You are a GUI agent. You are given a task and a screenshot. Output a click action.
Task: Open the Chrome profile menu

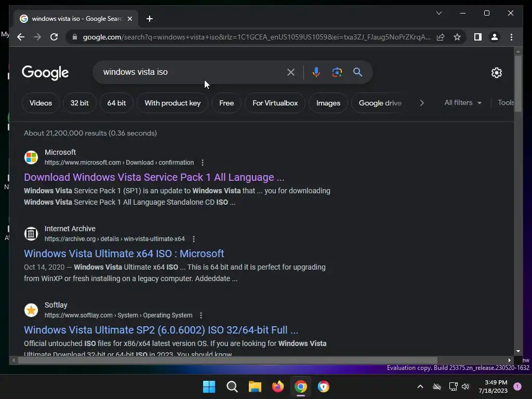tap(495, 37)
